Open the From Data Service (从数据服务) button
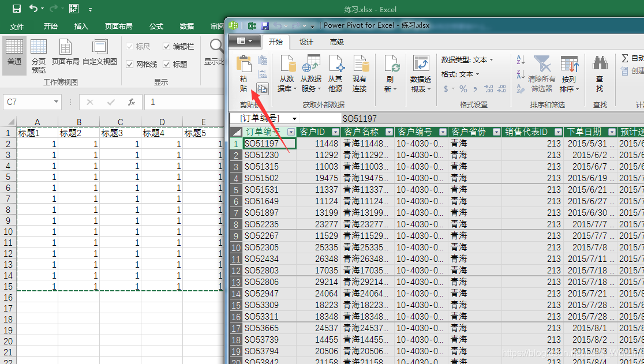This screenshot has height=364, width=644. (311, 74)
